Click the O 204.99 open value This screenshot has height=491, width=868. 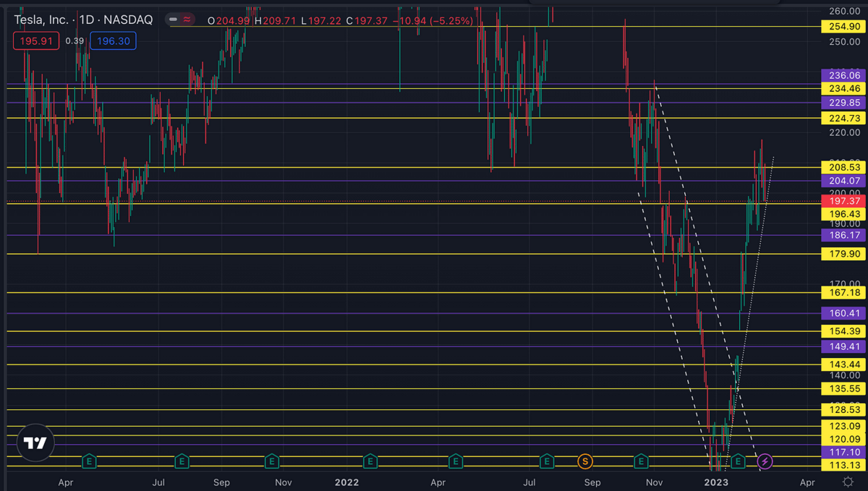tap(229, 20)
